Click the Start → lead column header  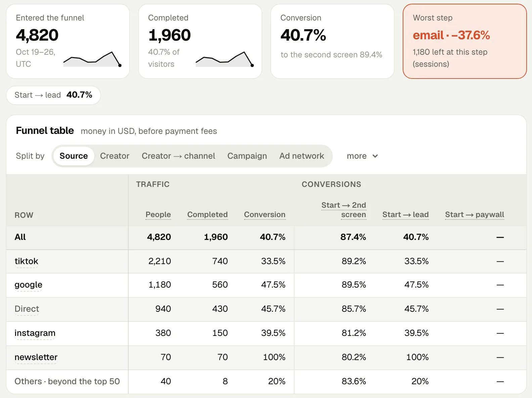pyautogui.click(x=405, y=214)
